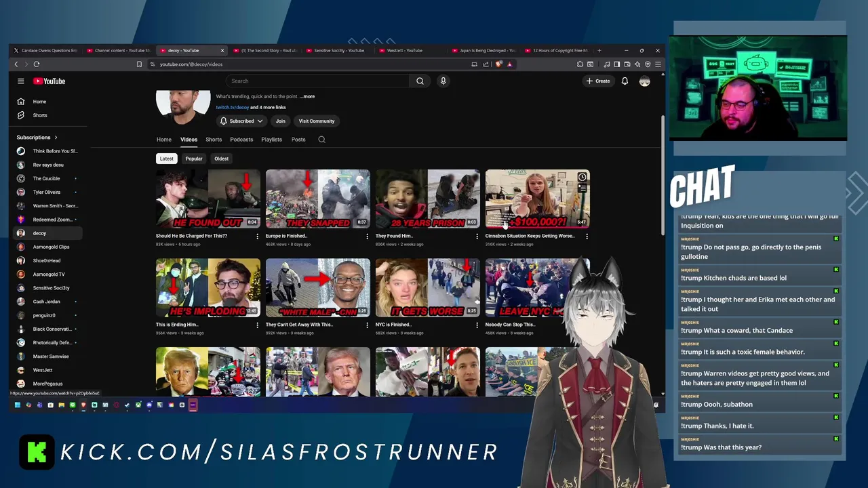Viewport: 868px width, 488px height.
Task: Click the Visit Community button
Action: pyautogui.click(x=317, y=121)
